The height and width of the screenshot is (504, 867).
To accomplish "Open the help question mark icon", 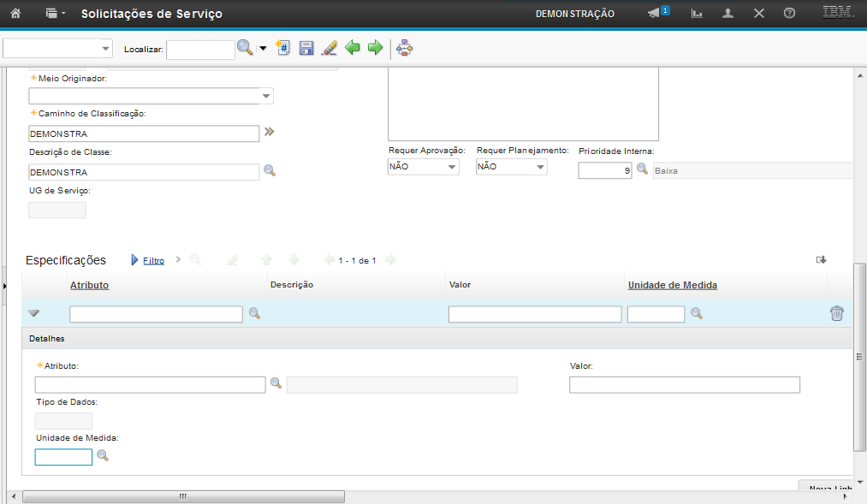I will pos(789,14).
